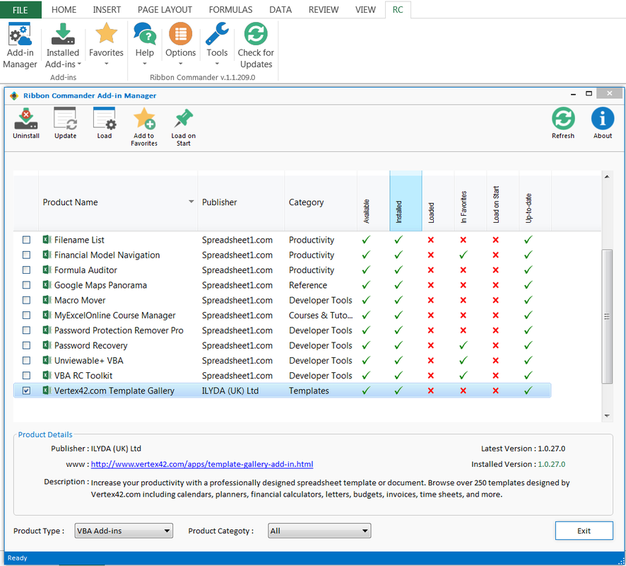Click the Loaded column header
626x566 pixels.
click(x=438, y=201)
